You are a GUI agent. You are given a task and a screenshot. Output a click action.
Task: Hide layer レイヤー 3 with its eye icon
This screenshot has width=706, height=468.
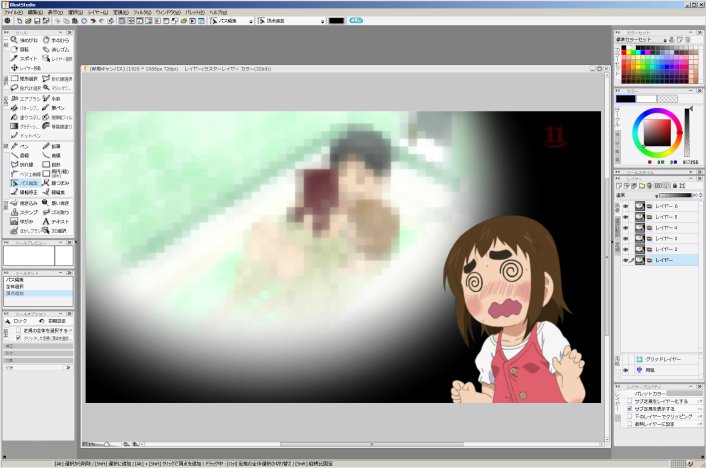(625, 238)
